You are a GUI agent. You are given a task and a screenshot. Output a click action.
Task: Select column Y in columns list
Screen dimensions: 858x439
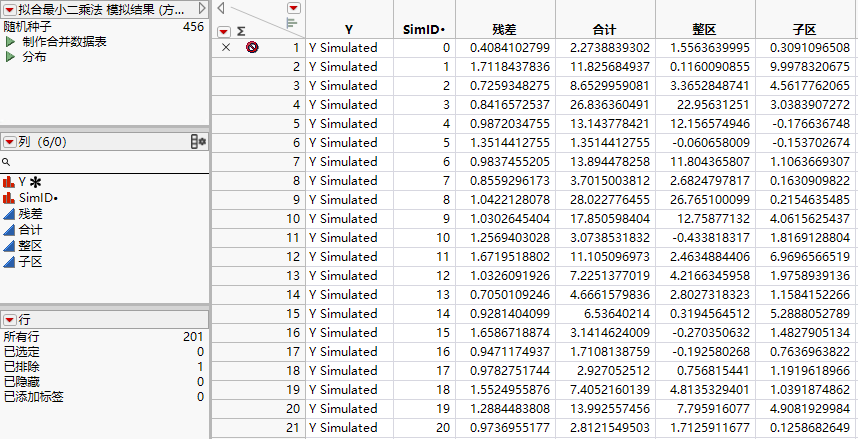tap(22, 182)
